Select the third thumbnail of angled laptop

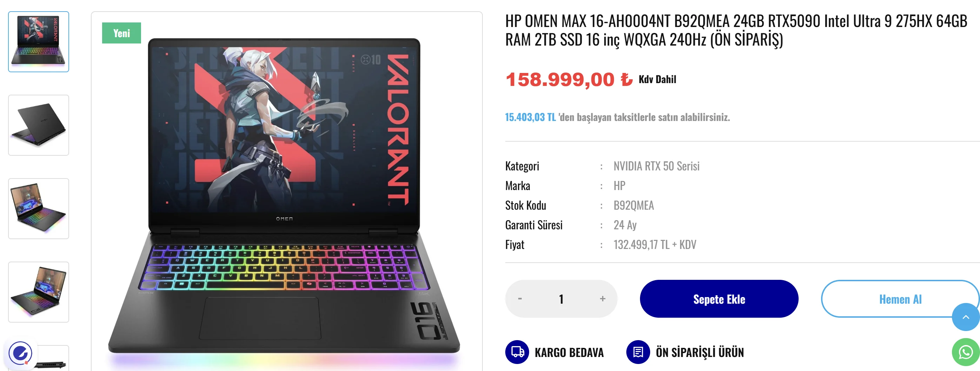(39, 209)
